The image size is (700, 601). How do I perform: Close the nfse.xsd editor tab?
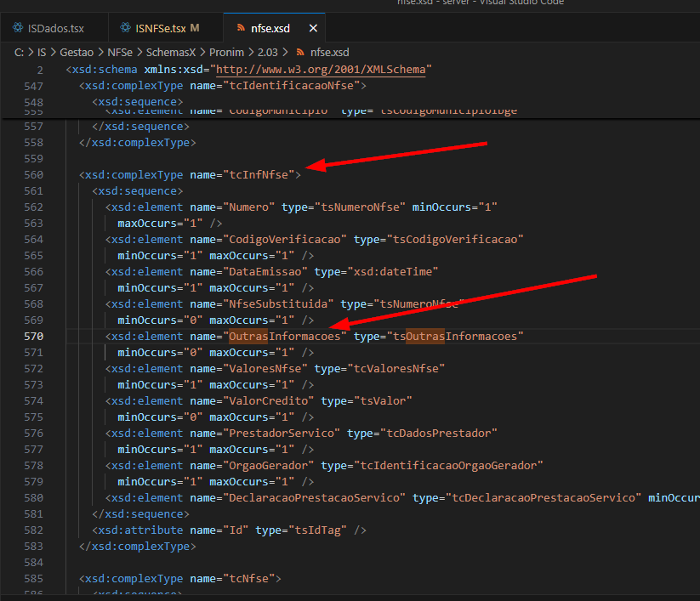coord(313,28)
